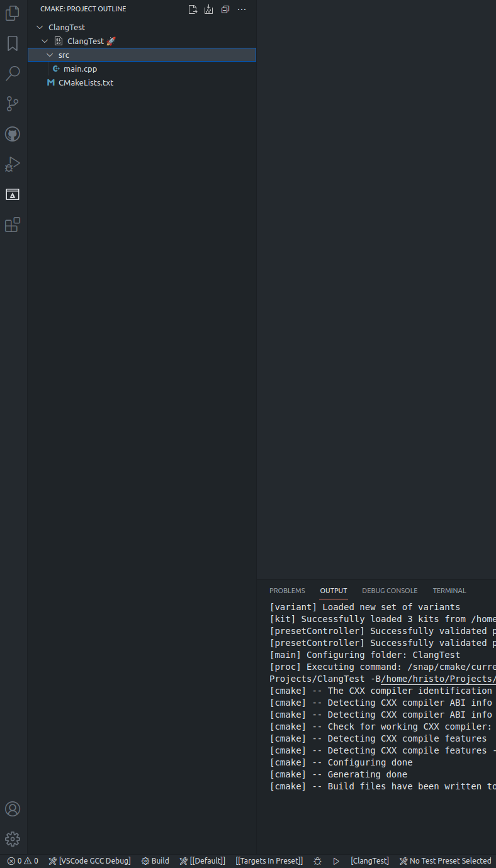Switch to the PROBLEMS tab

[287, 591]
